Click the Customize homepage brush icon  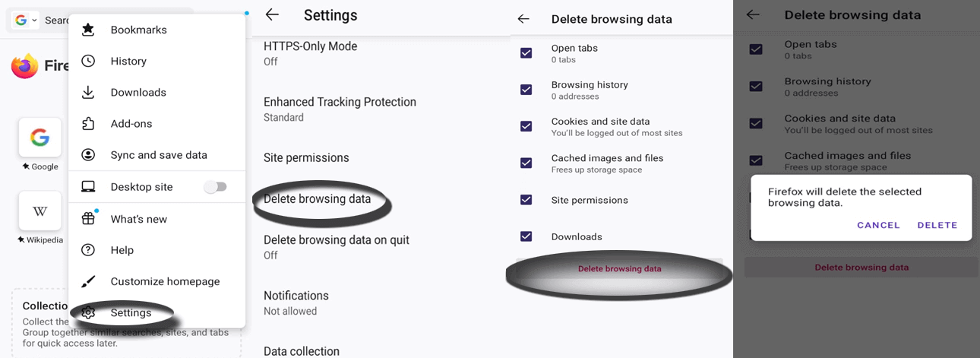coord(88,281)
